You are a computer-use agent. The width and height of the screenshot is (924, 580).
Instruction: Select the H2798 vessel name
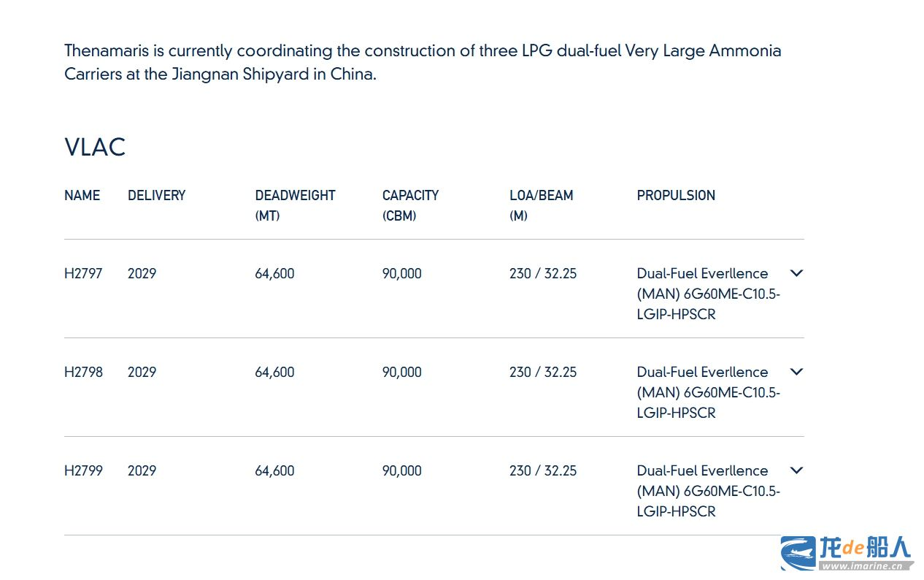[x=83, y=372]
